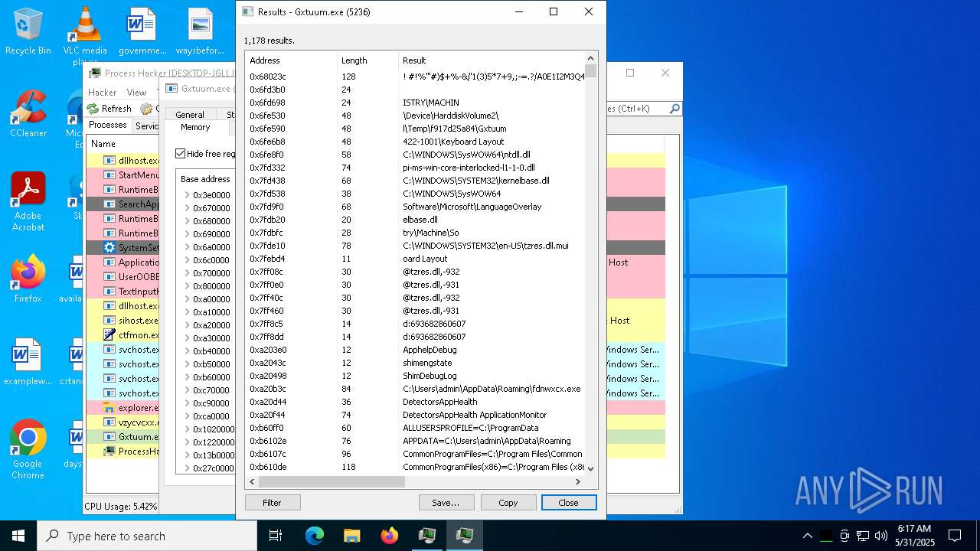Expand memory region 0x3e0000

point(187,195)
